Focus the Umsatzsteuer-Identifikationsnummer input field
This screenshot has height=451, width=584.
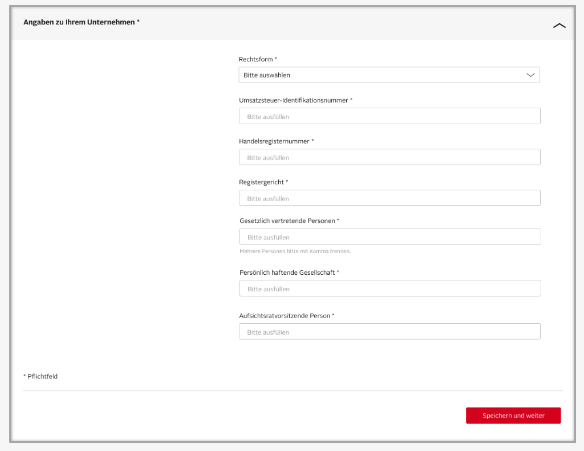(x=390, y=116)
